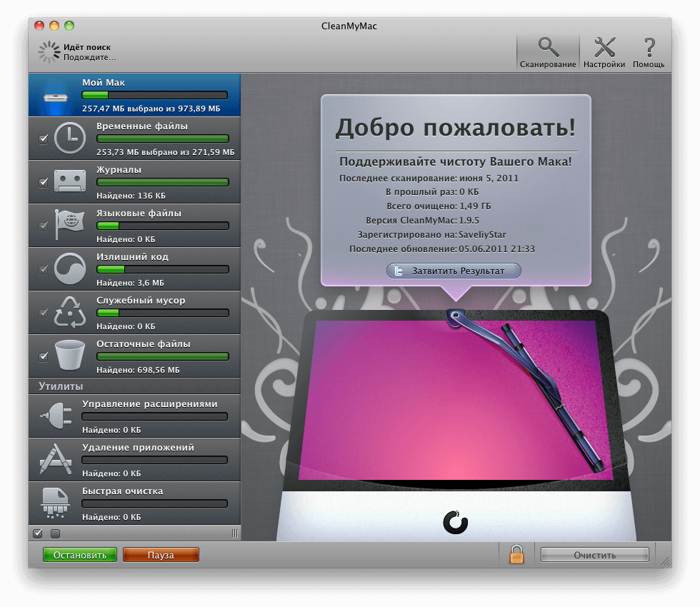Click the text 'Найдено: 3,6 МБ'
The width and height of the screenshot is (700, 607).
130,283
